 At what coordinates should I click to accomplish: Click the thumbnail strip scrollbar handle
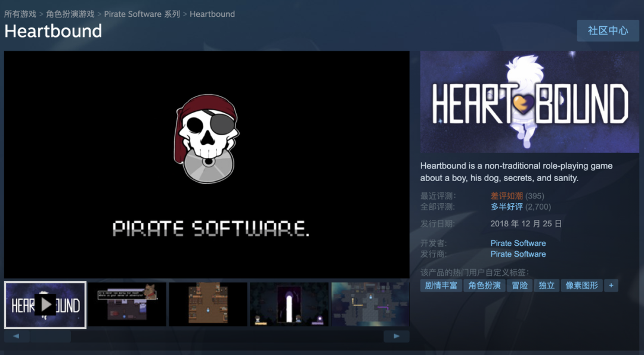(x=50, y=337)
